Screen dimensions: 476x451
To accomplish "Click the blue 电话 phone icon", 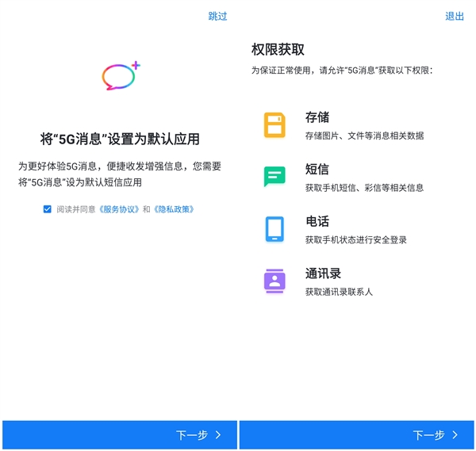I will click(x=274, y=229).
